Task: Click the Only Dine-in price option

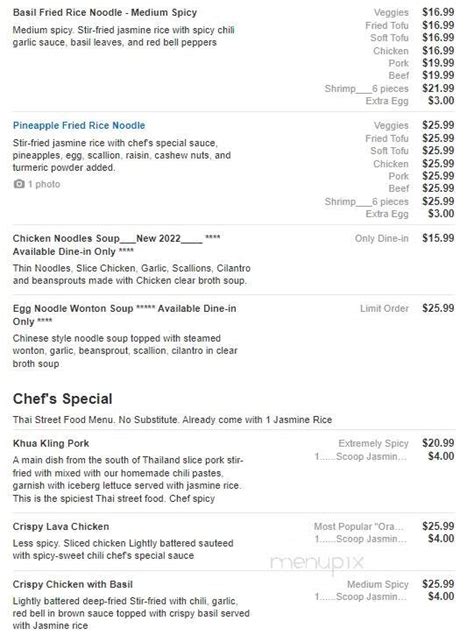Action: pos(382,239)
